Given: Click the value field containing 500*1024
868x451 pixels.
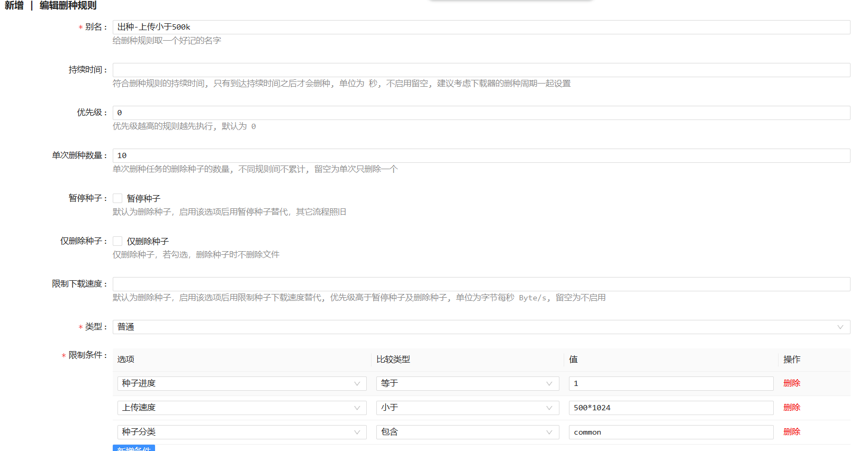Looking at the screenshot, I should click(671, 408).
